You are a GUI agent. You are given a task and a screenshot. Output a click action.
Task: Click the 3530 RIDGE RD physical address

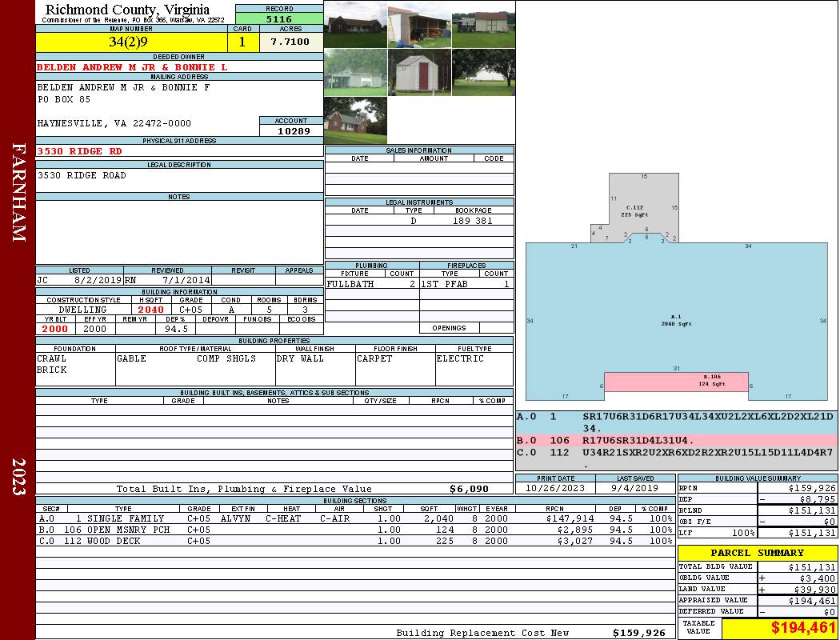coord(80,150)
